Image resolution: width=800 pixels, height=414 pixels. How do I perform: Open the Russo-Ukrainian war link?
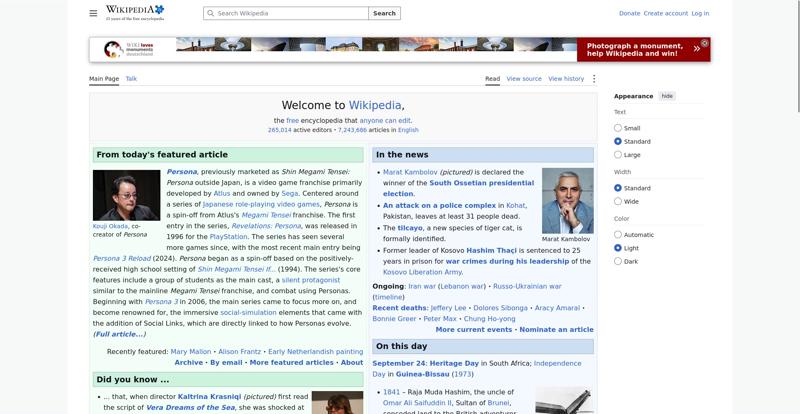pyautogui.click(x=527, y=286)
